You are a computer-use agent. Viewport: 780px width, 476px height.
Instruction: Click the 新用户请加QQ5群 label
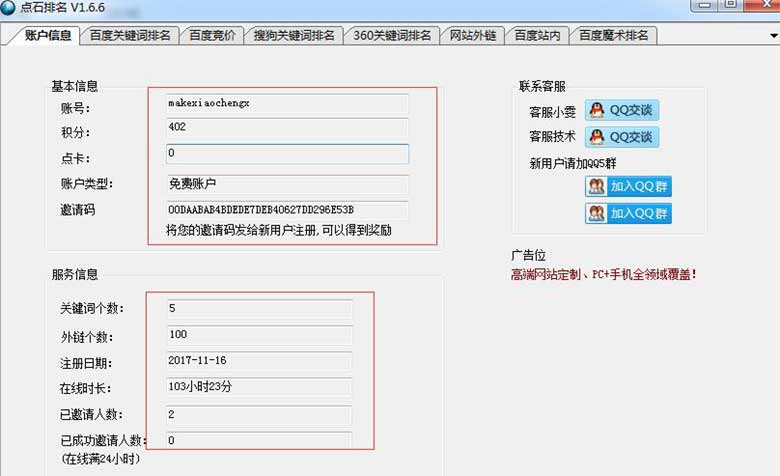click(573, 163)
